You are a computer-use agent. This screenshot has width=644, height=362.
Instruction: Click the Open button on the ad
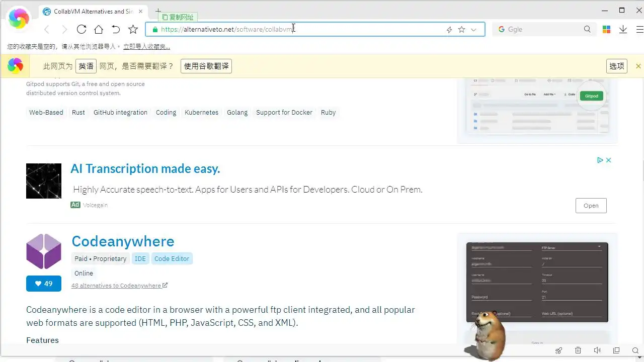[591, 206]
